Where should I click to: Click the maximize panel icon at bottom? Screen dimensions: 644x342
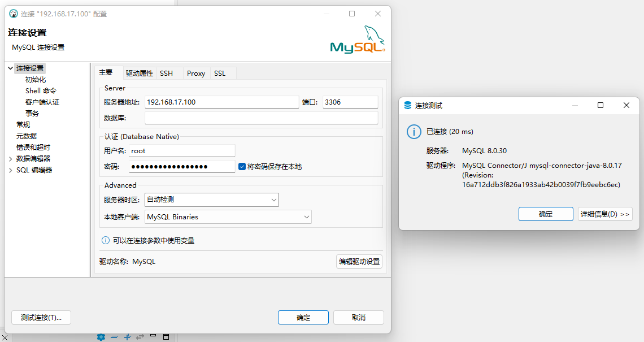(166, 337)
